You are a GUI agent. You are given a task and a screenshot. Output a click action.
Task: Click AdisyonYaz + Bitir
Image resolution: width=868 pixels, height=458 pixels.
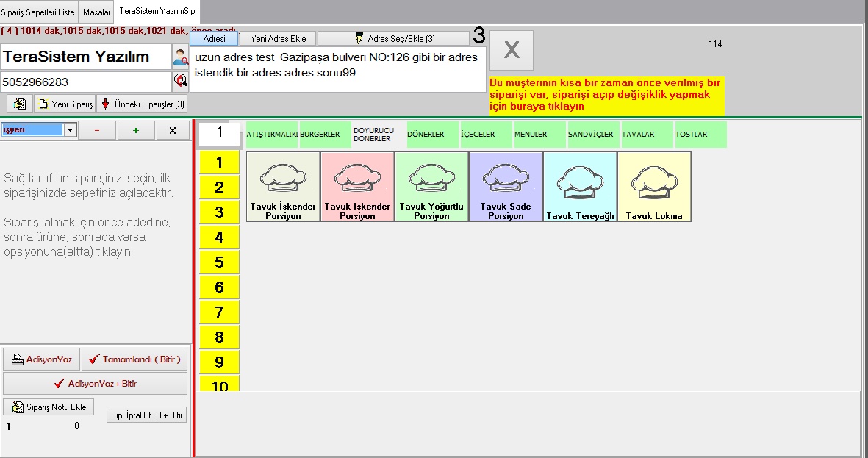click(x=96, y=383)
